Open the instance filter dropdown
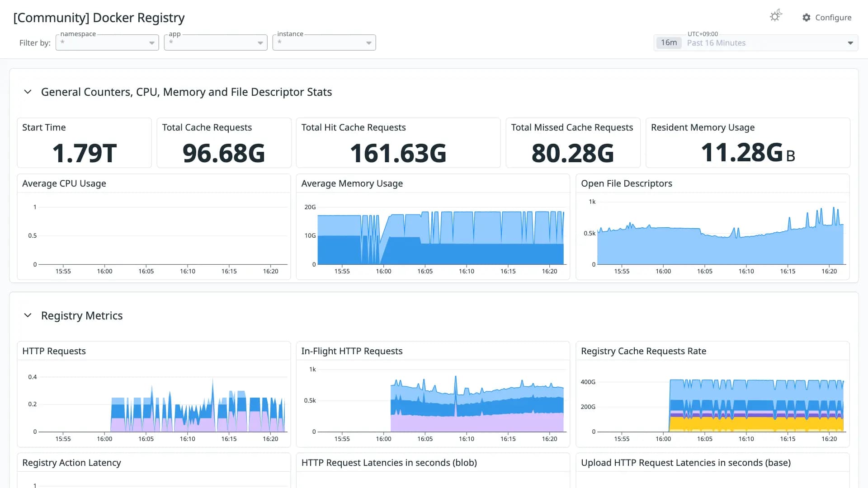The width and height of the screenshot is (868, 488). click(x=324, y=42)
